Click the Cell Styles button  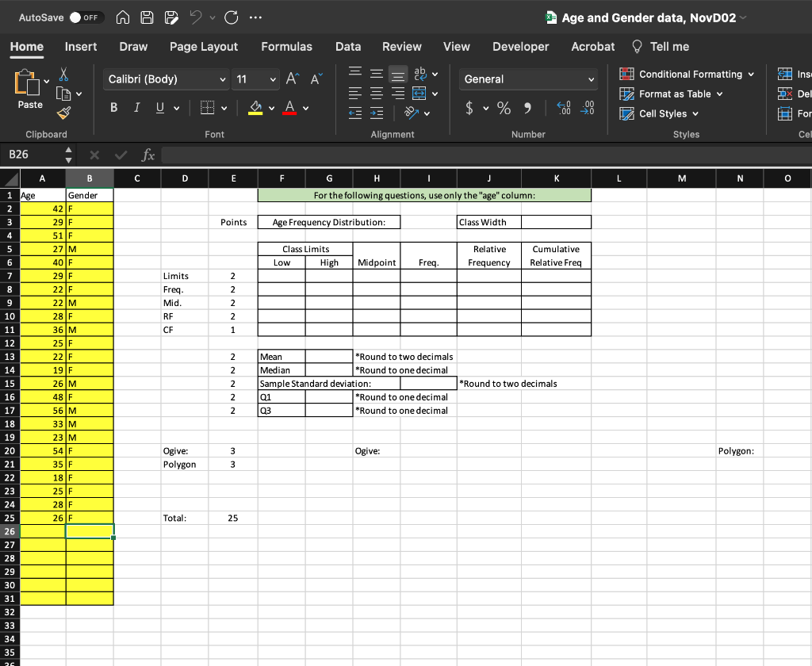[662, 113]
